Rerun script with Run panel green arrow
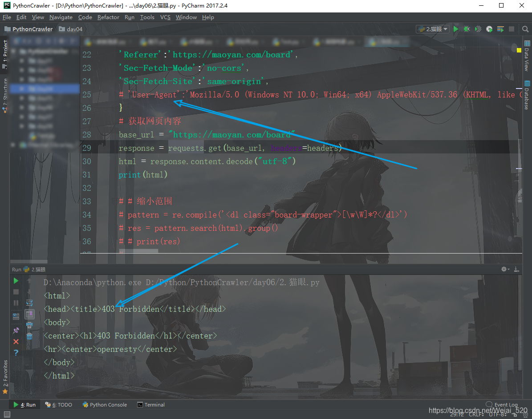 point(16,281)
